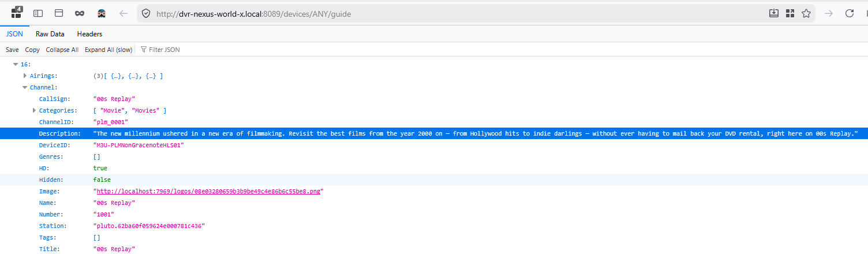Image resolution: width=868 pixels, height=254 pixels.
Task: Click the private browsing mask icon
Action: (x=80, y=13)
